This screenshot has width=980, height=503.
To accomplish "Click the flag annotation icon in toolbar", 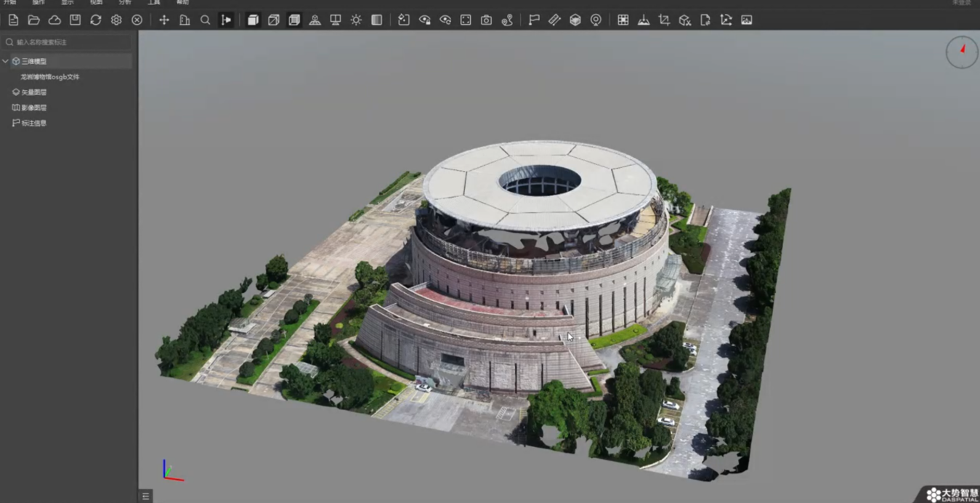I will [534, 20].
